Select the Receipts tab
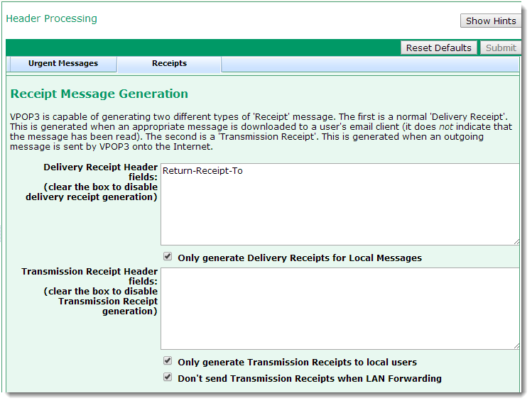The width and height of the screenshot is (532, 403). [169, 63]
